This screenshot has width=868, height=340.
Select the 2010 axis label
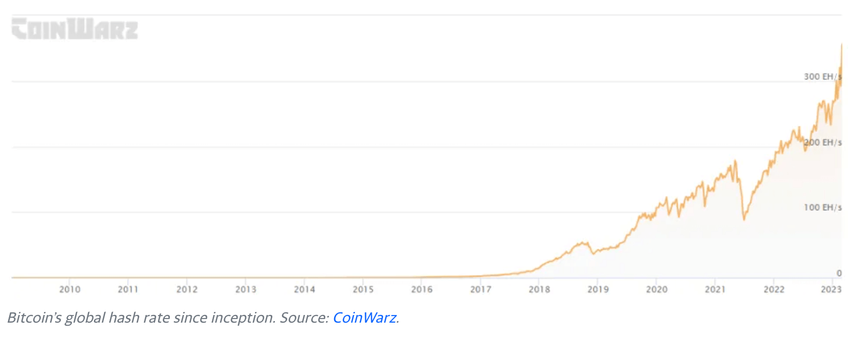coord(70,289)
